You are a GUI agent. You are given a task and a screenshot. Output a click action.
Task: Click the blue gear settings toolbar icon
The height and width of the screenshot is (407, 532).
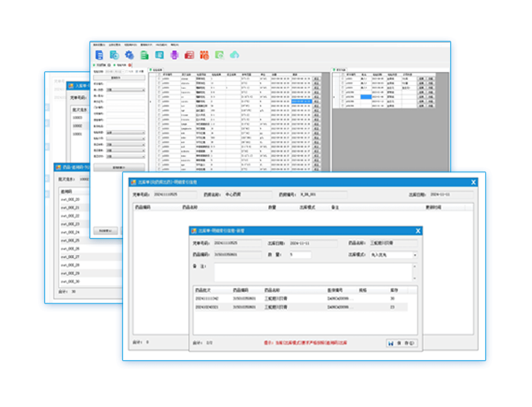(129, 55)
